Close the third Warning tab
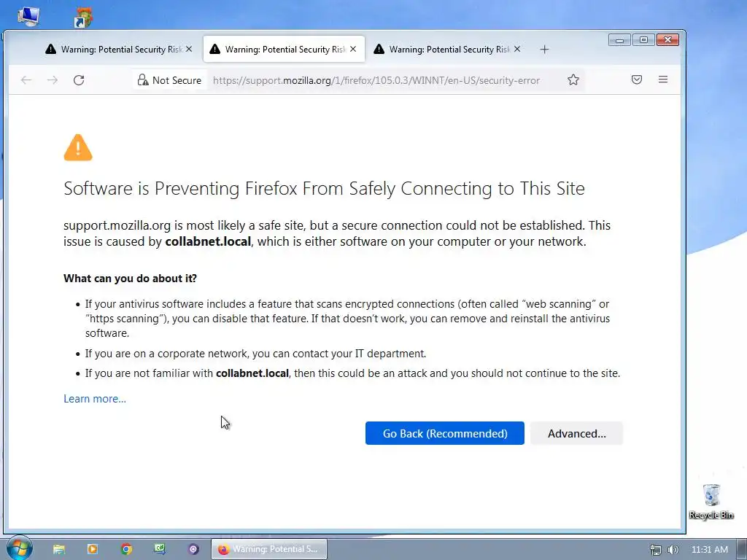The height and width of the screenshot is (560, 747). (517, 49)
